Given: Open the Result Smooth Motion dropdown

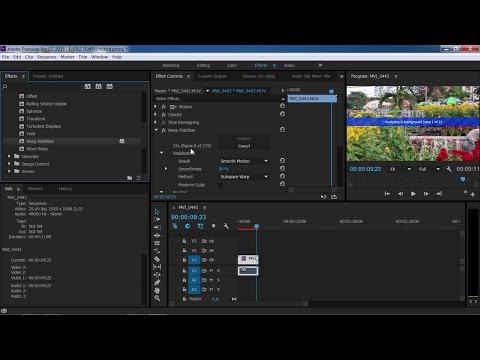Looking at the screenshot, I should [x=244, y=161].
